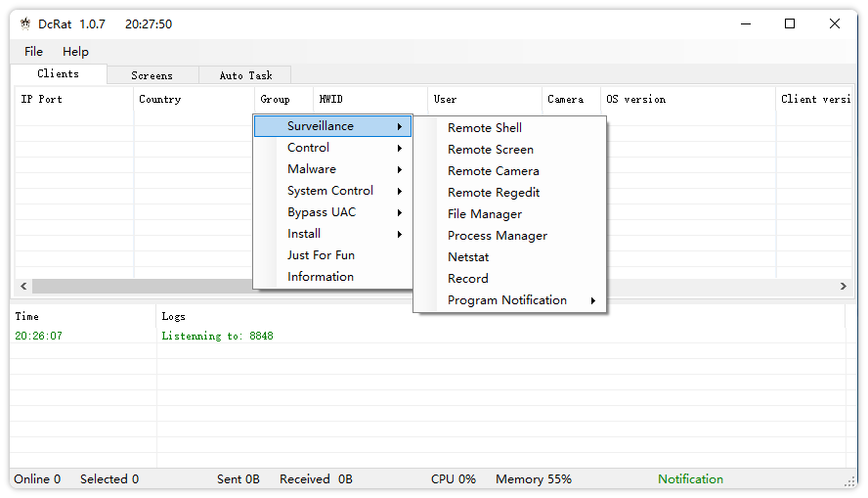Click the OS version column header
The height and width of the screenshot is (498, 868).
(x=636, y=100)
